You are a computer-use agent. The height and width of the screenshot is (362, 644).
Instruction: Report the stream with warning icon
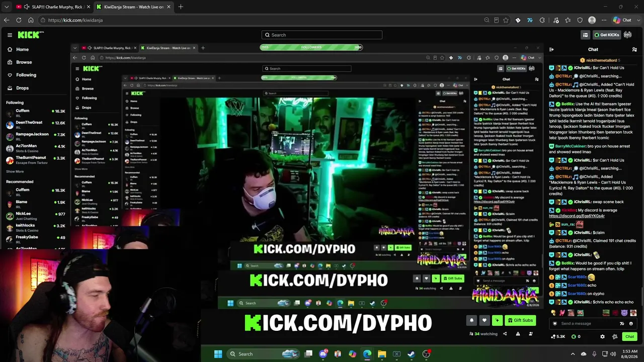click(x=518, y=334)
